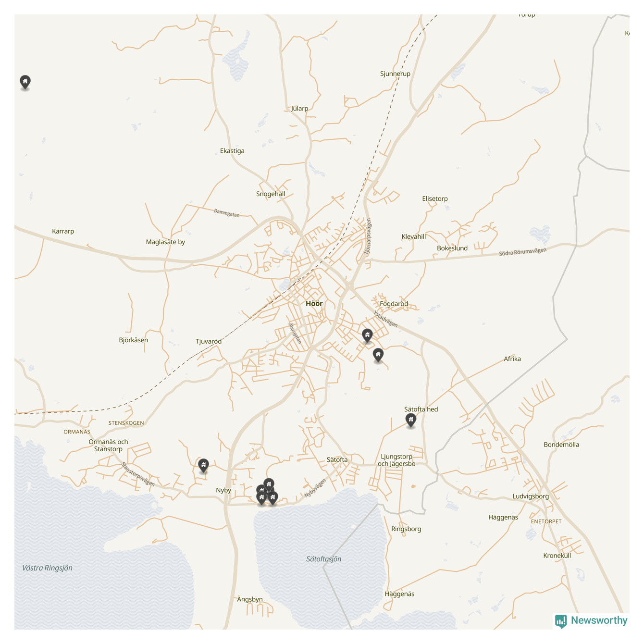Click the Maglasäte by label
Screen dimensions: 644x644
coord(165,242)
